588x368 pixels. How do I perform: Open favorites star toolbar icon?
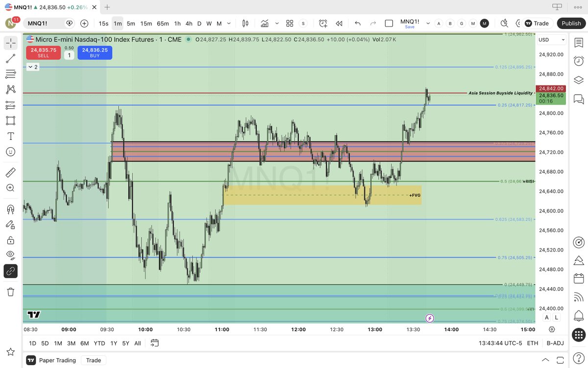10,351
